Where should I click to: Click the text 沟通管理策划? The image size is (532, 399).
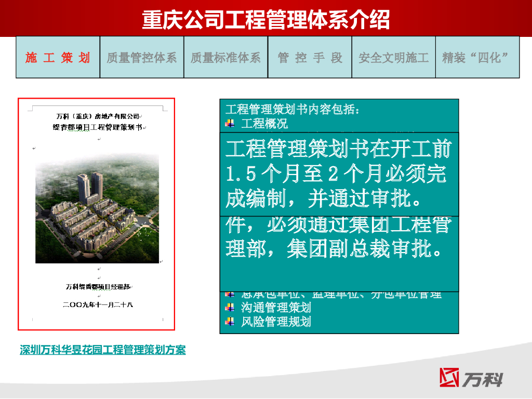coord(276,308)
